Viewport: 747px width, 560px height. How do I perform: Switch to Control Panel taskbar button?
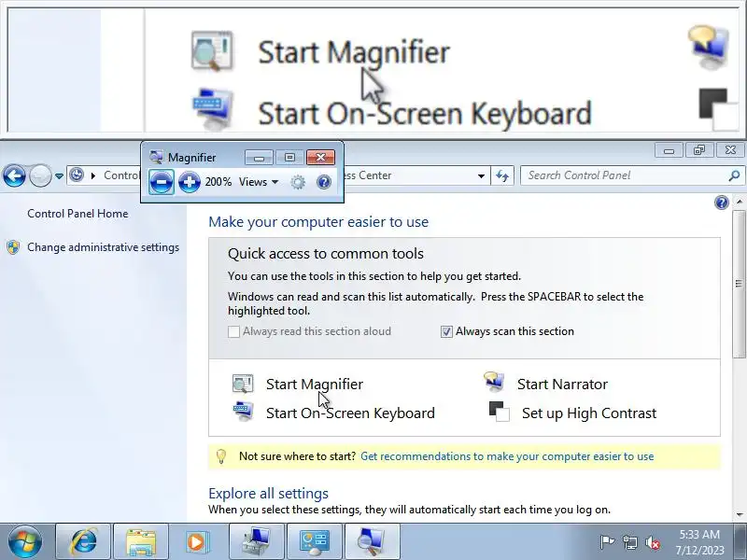315,541
